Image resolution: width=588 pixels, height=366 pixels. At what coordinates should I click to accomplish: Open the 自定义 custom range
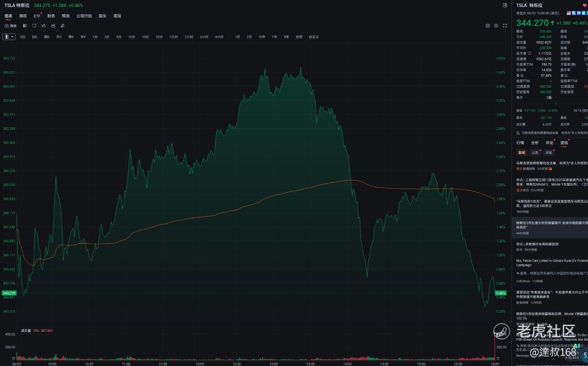pos(314,37)
